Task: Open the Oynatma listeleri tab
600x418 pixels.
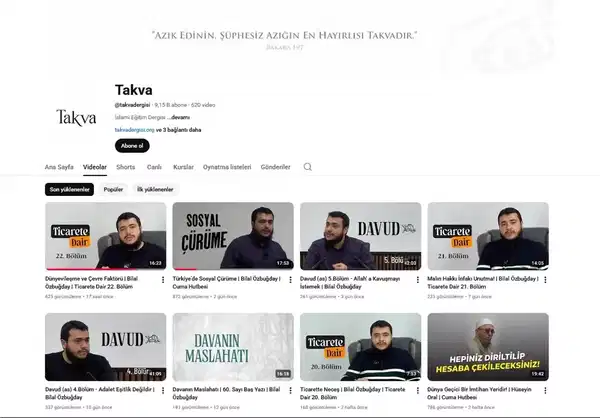Action: [227, 167]
